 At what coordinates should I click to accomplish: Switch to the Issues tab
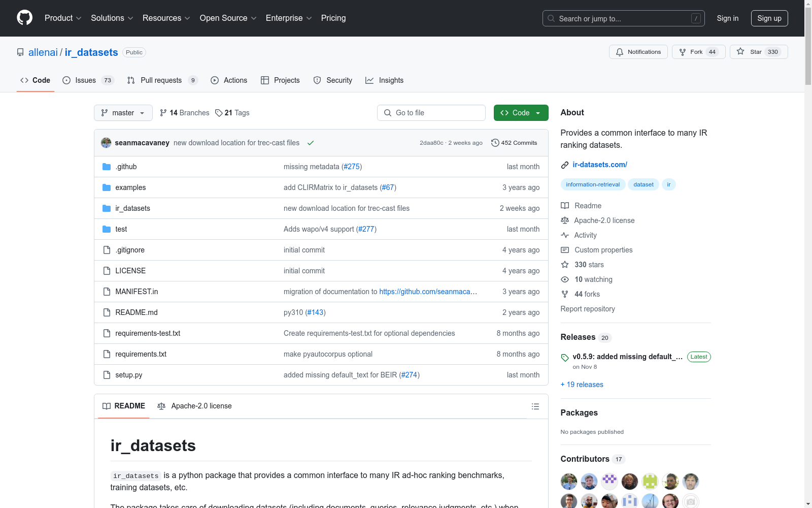(x=88, y=80)
